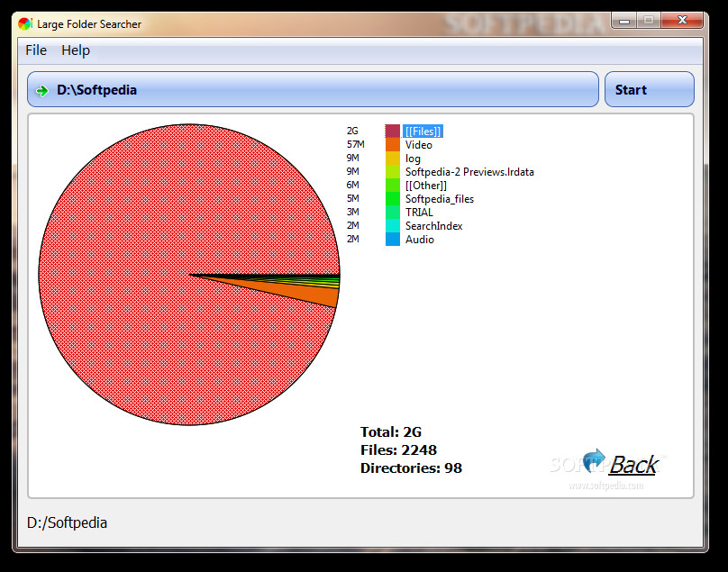Click the orange Video color swatch

393,145
